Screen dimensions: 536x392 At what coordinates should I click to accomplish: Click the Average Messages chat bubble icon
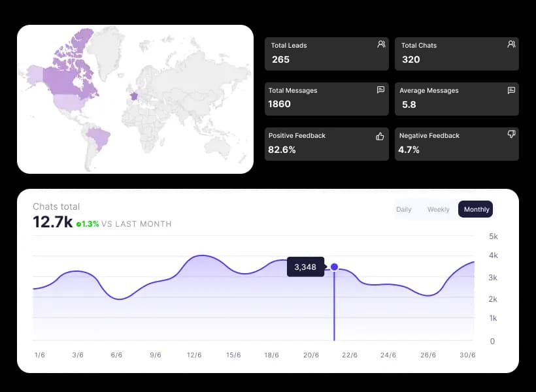pyautogui.click(x=511, y=90)
